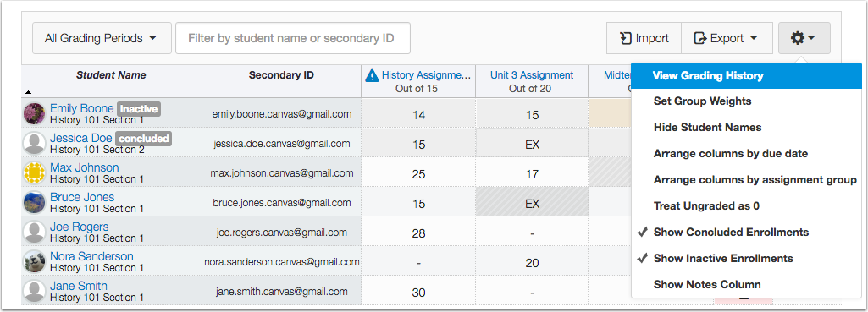Open Jane Smith's student link
This screenshot has width=868, height=312.
79,286
